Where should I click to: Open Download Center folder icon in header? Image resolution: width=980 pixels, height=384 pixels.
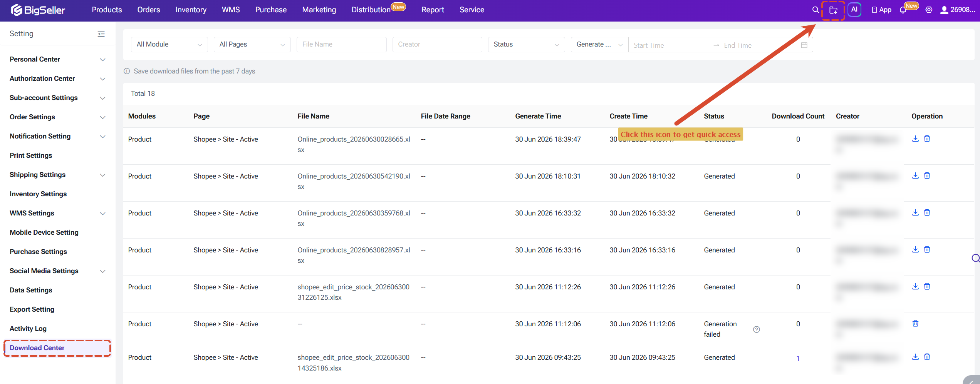click(x=833, y=10)
